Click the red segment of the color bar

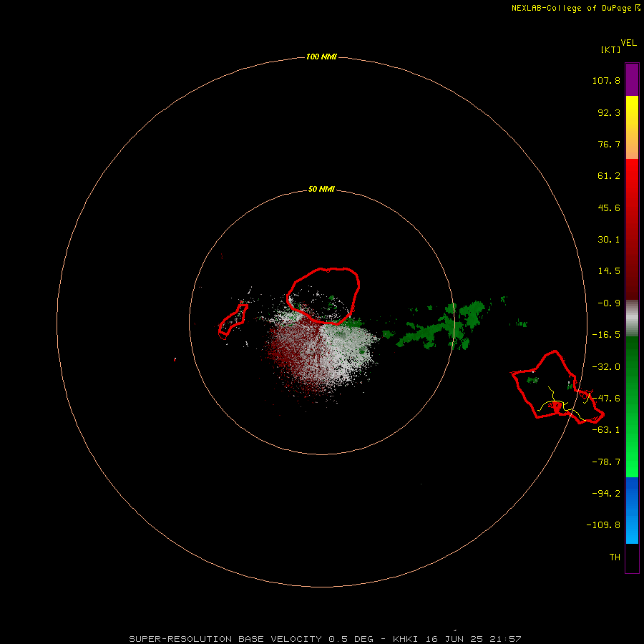pyautogui.click(x=632, y=229)
